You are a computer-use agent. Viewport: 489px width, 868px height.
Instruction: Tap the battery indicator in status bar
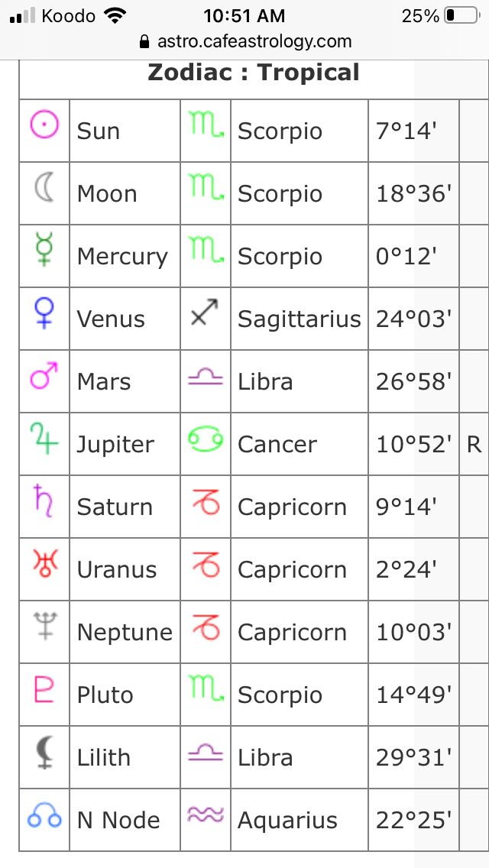461,15
